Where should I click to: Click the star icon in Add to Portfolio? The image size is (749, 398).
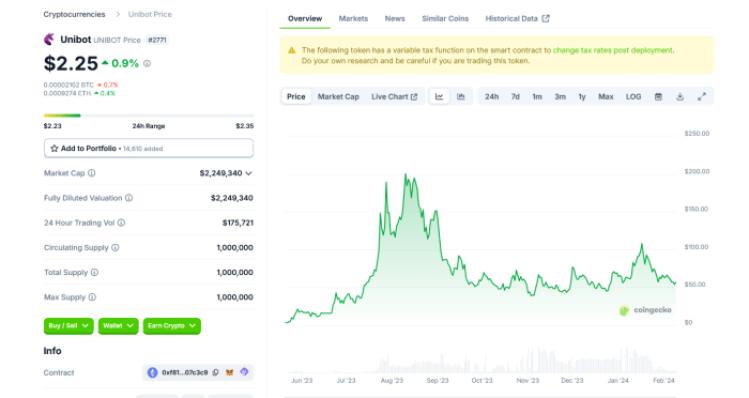(x=54, y=149)
